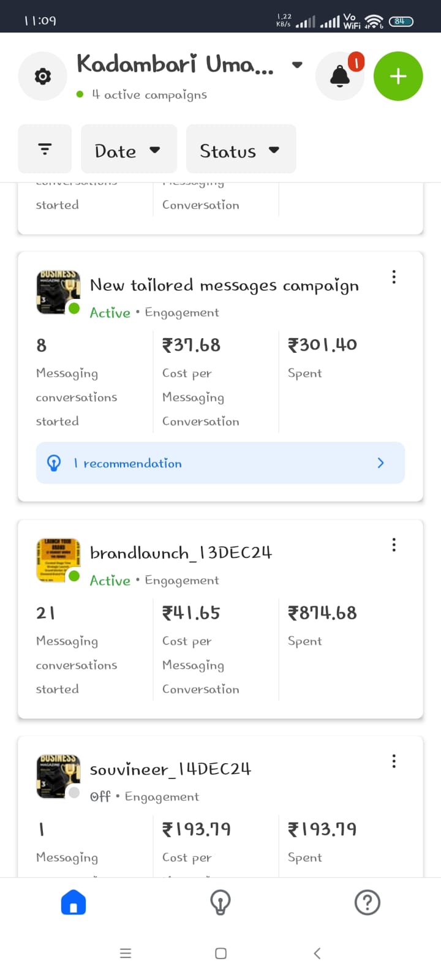Open more options for New tailored messages campaign
The width and height of the screenshot is (441, 980).
coord(394,277)
